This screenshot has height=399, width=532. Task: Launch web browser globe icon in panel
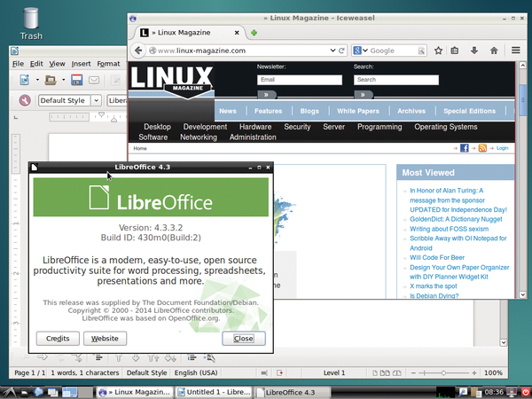click(x=38, y=393)
